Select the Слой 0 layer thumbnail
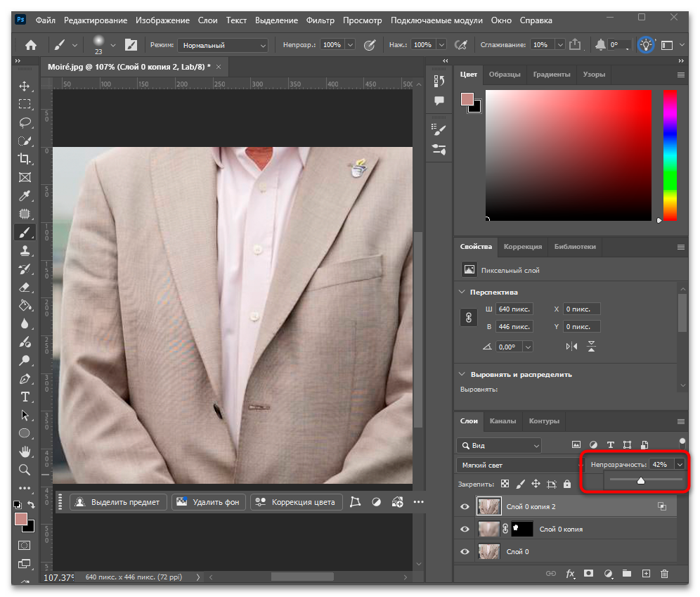The height and width of the screenshot is (597, 700). [x=488, y=551]
